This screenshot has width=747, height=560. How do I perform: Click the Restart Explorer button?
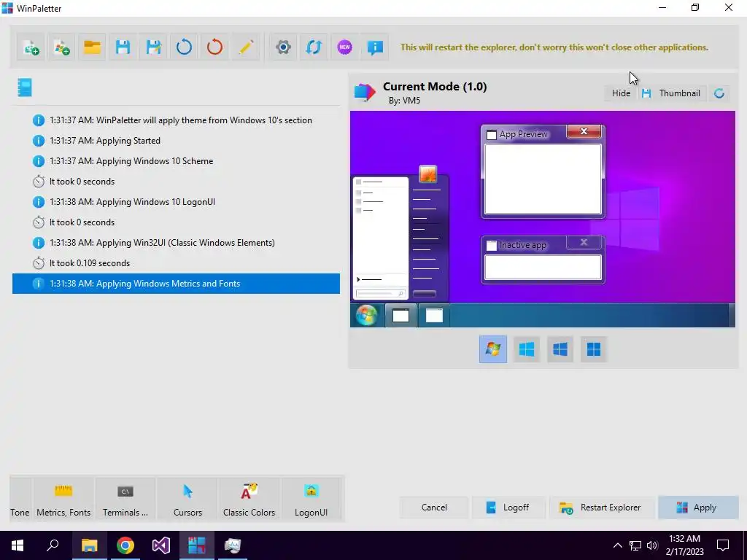pyautogui.click(x=601, y=507)
